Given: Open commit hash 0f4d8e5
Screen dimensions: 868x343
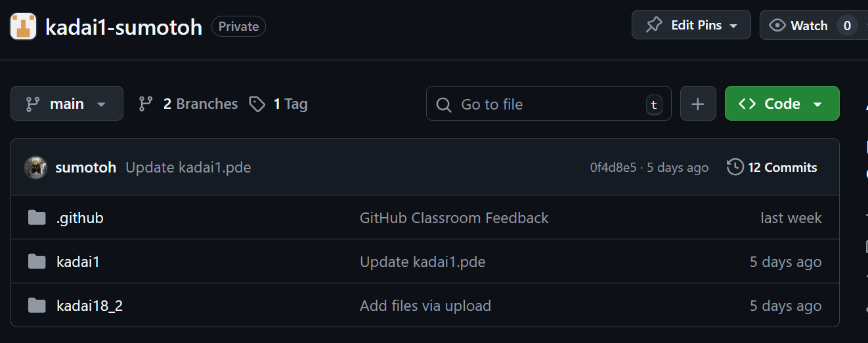Looking at the screenshot, I should 613,168.
